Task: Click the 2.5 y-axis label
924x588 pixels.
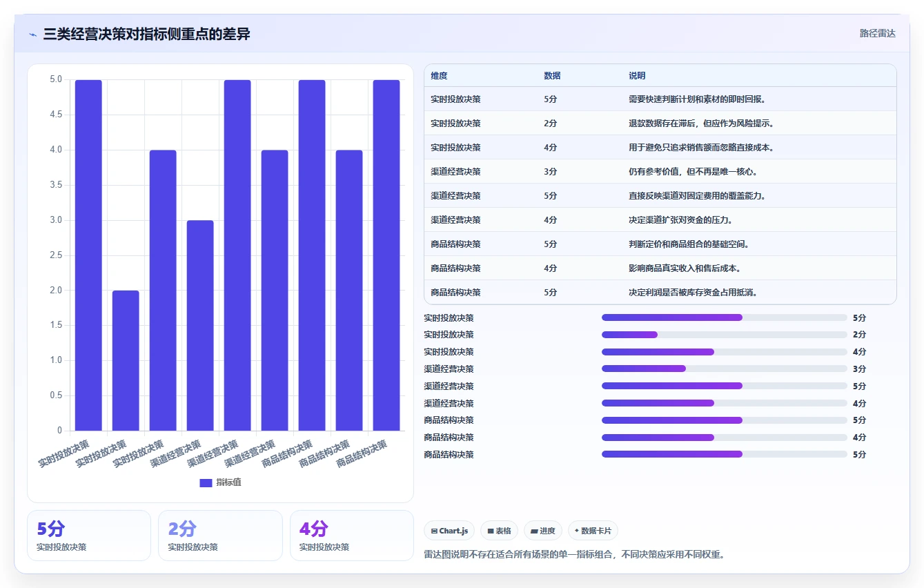Action: (56, 255)
